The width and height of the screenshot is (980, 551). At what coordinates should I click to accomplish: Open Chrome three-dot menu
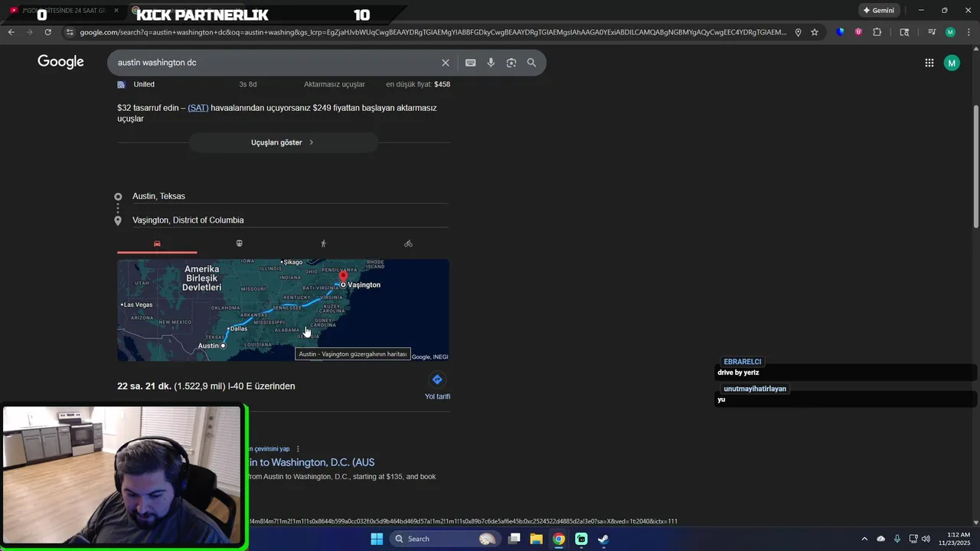point(969,32)
